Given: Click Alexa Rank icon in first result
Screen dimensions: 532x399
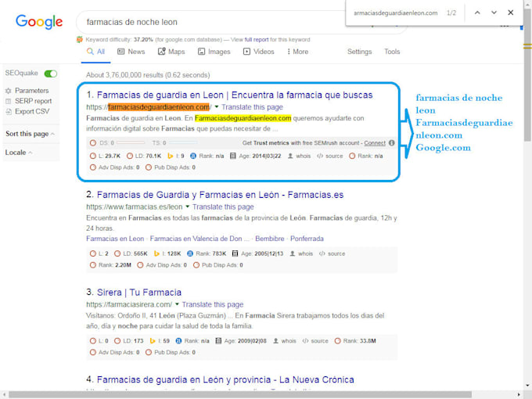Looking at the screenshot, I should pyautogui.click(x=193, y=156).
